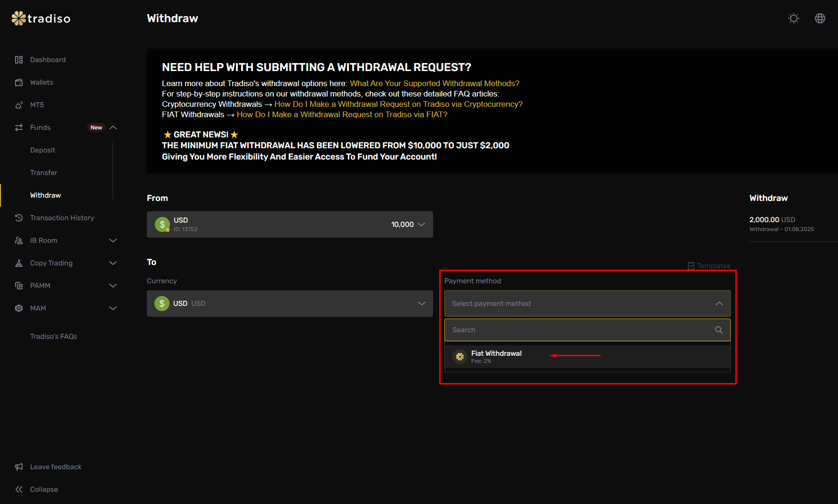Screen dimensions: 838x504
Task: Select Transfer under Funds
Action: tap(44, 173)
